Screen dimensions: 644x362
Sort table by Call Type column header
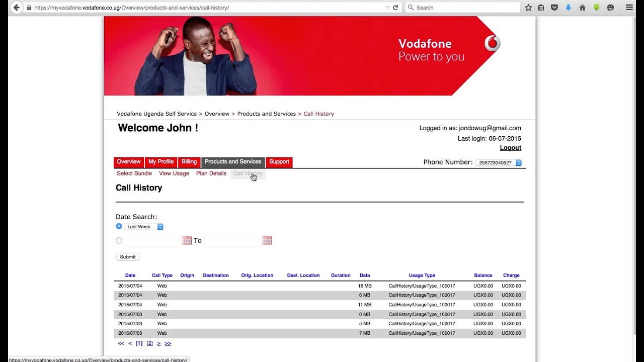[x=162, y=276]
